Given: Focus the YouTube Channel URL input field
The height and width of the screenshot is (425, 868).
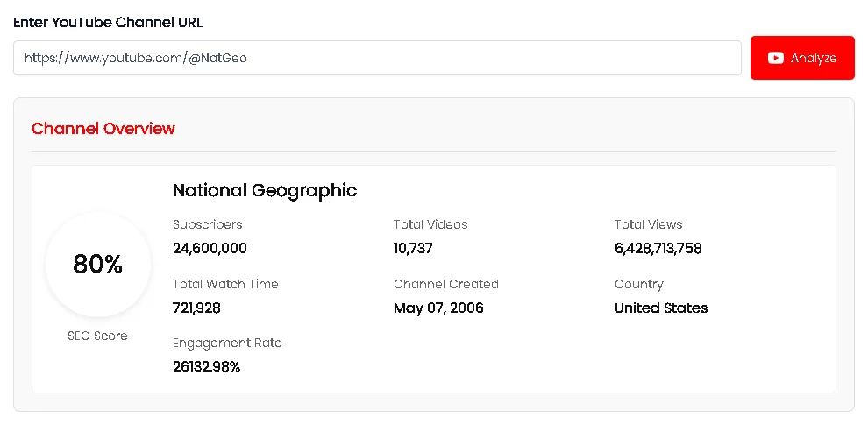Looking at the screenshot, I should (x=377, y=58).
